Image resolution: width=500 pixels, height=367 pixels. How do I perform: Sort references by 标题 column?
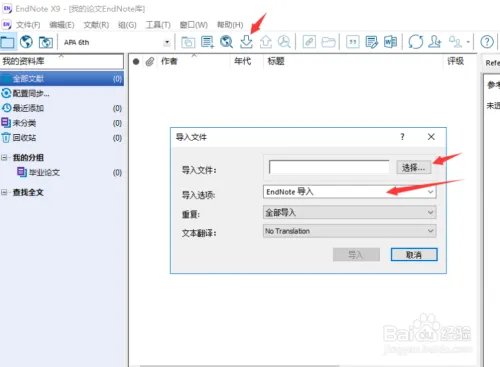[276, 61]
